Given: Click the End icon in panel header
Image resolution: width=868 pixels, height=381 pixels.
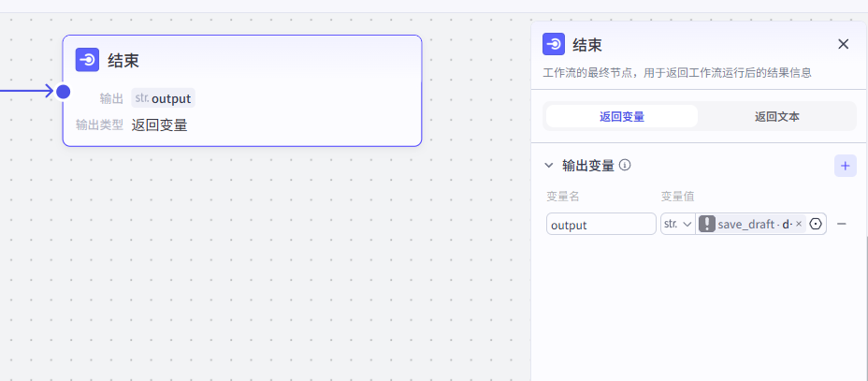Looking at the screenshot, I should pyautogui.click(x=554, y=44).
